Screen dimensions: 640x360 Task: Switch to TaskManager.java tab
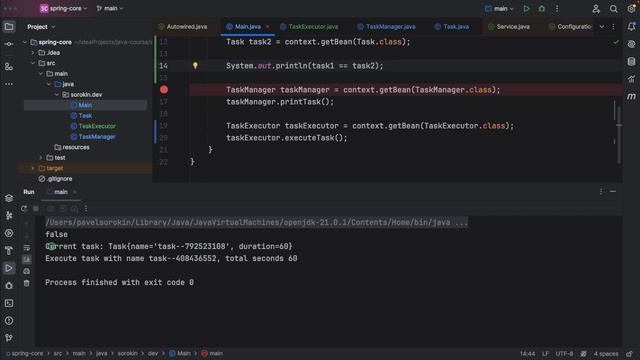point(386,27)
